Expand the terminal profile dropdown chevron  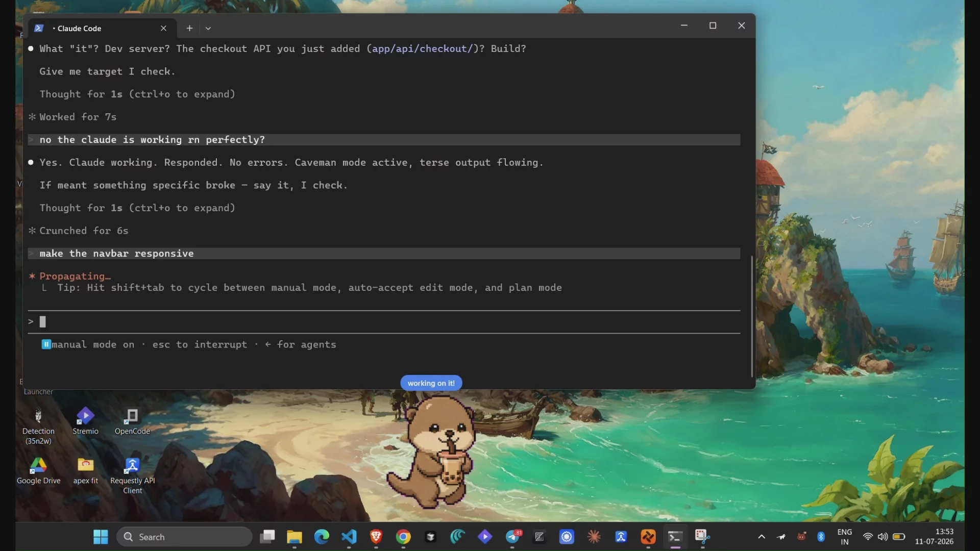(x=208, y=29)
